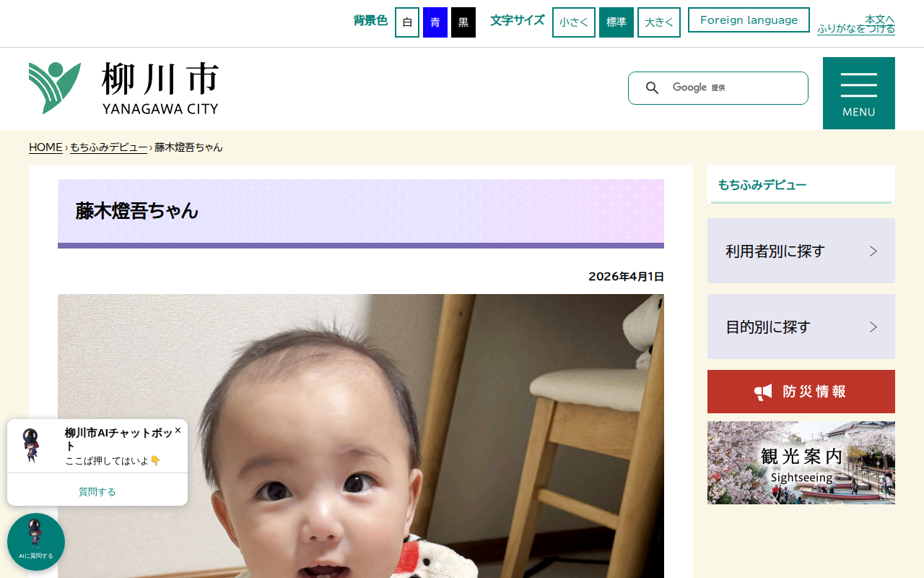The height and width of the screenshot is (578, 924).
Task: Click the megaphone icon on 防災情報
Action: [764, 392]
